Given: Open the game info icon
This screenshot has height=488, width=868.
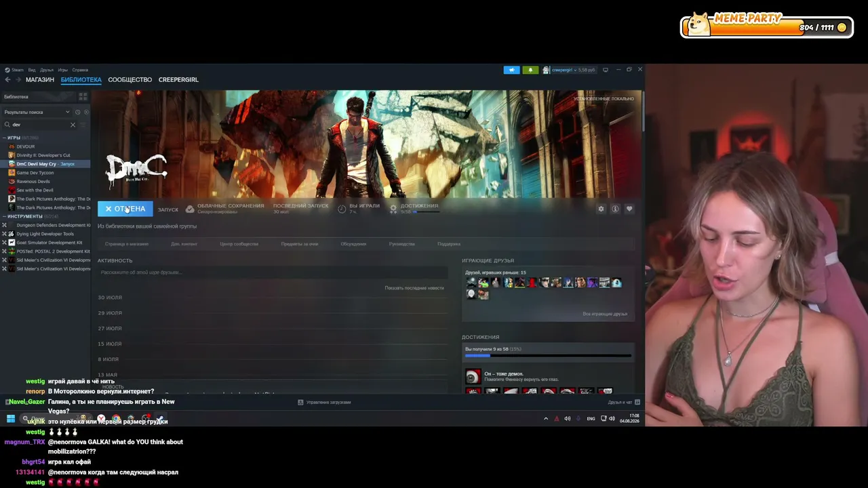Looking at the screenshot, I should (615, 209).
